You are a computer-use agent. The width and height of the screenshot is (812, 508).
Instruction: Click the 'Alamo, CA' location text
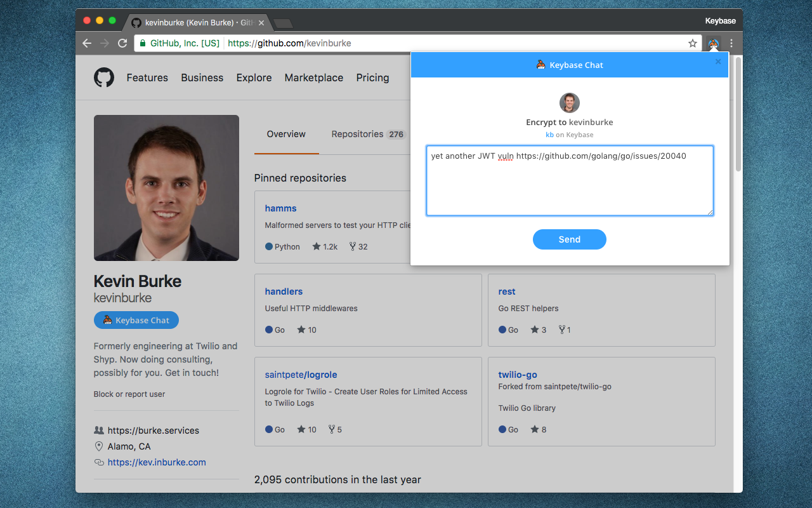(x=129, y=446)
